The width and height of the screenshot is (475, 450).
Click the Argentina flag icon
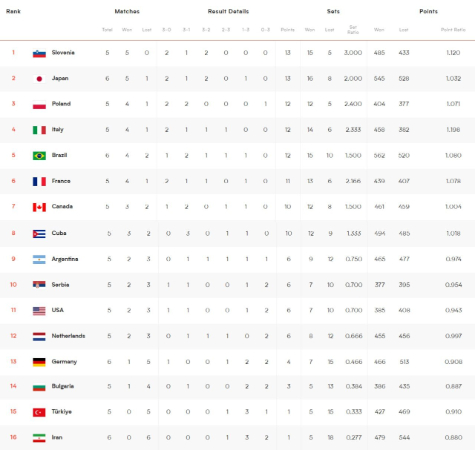[39, 260]
